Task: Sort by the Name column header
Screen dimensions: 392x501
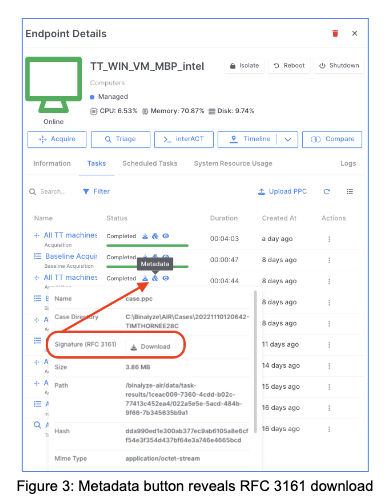Action: 43,218
